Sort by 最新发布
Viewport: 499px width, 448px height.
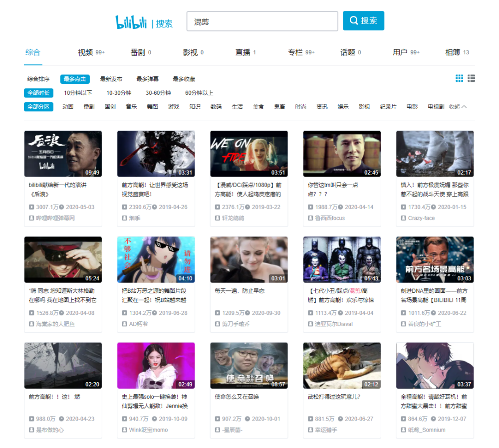[111, 79]
